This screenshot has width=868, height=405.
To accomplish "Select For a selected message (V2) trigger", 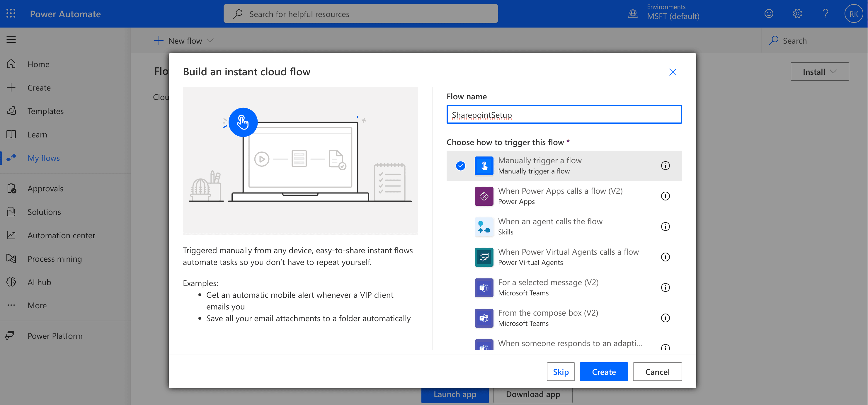I will point(564,287).
